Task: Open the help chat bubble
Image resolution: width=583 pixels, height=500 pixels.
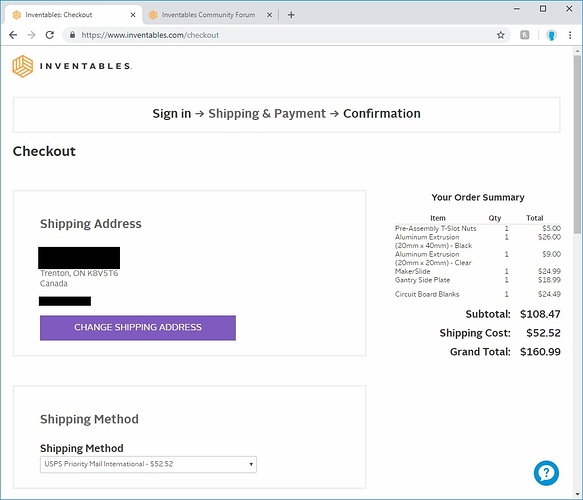Action: [x=546, y=473]
